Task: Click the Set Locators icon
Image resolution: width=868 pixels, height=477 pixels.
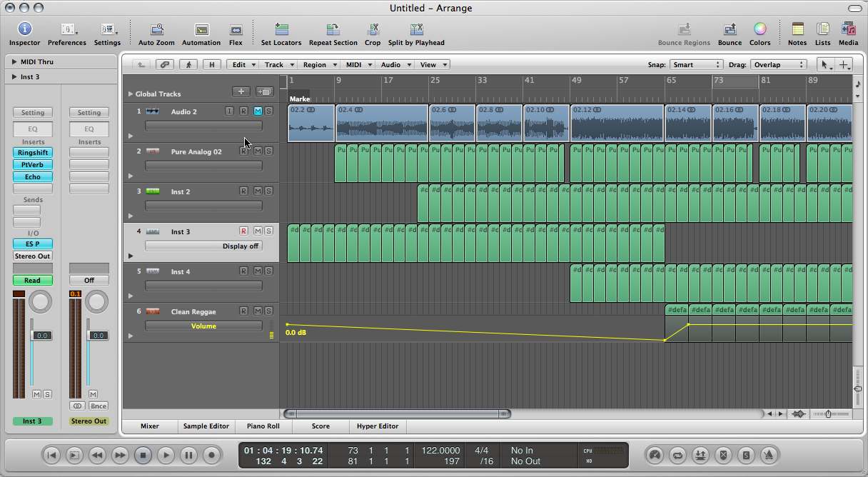Action: (x=281, y=30)
